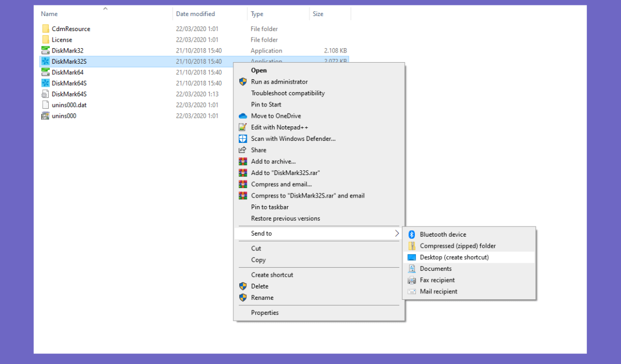Screen dimensions: 621x364
Task: Sort by the Size column header
Action: [317, 14]
